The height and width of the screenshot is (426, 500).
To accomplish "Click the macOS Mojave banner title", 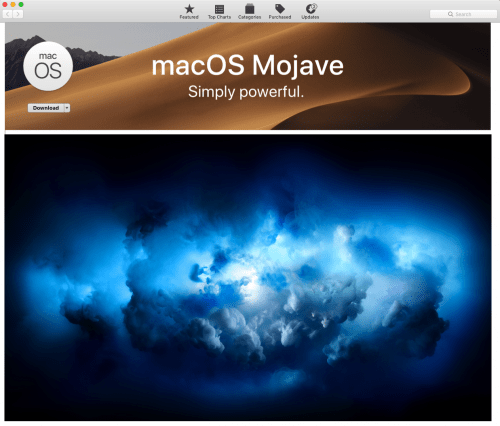I will point(247,65).
